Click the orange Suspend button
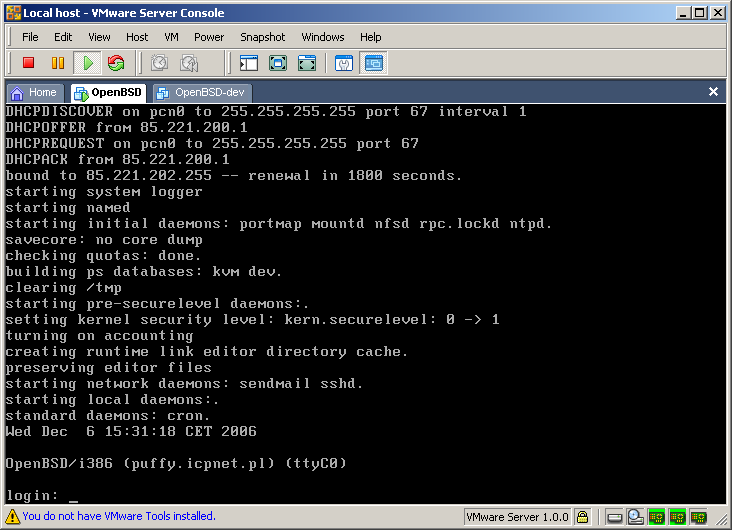 [x=58, y=63]
